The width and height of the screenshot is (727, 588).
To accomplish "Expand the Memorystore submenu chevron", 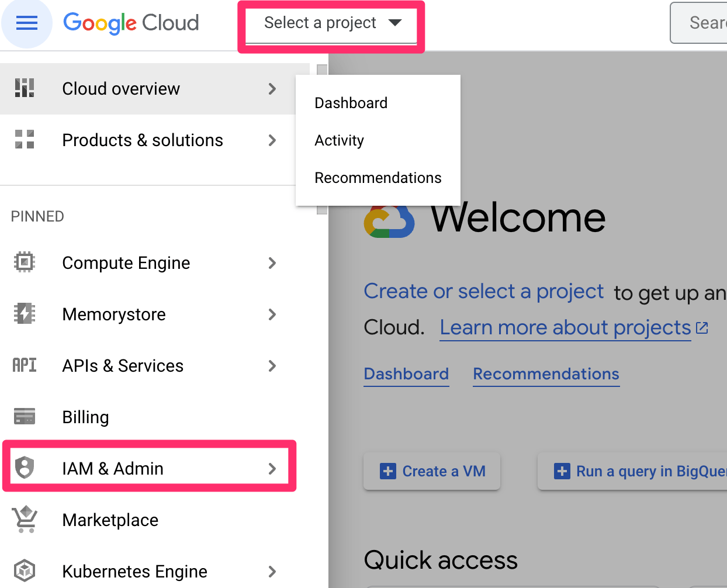I will tap(272, 314).
